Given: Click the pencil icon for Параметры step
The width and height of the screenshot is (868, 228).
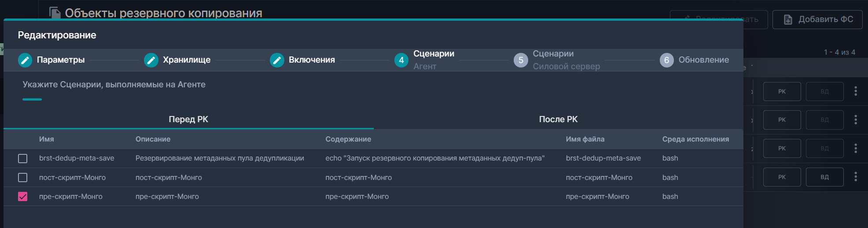Looking at the screenshot, I should (25, 60).
